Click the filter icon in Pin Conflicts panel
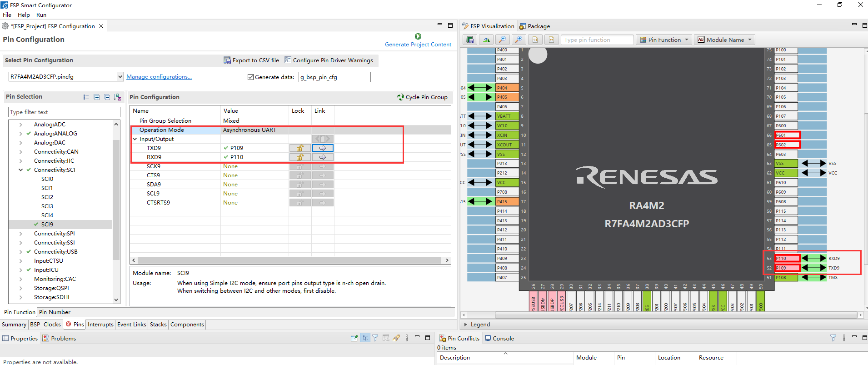 point(833,338)
